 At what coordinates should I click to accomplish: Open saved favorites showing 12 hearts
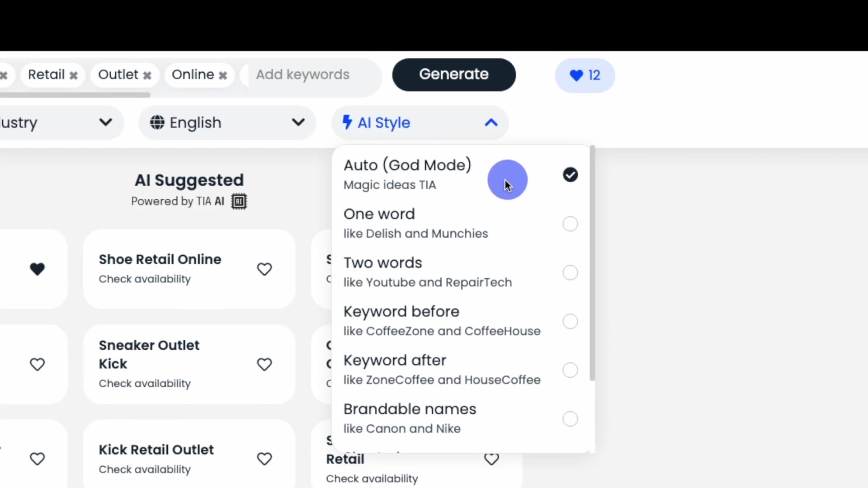pos(585,75)
